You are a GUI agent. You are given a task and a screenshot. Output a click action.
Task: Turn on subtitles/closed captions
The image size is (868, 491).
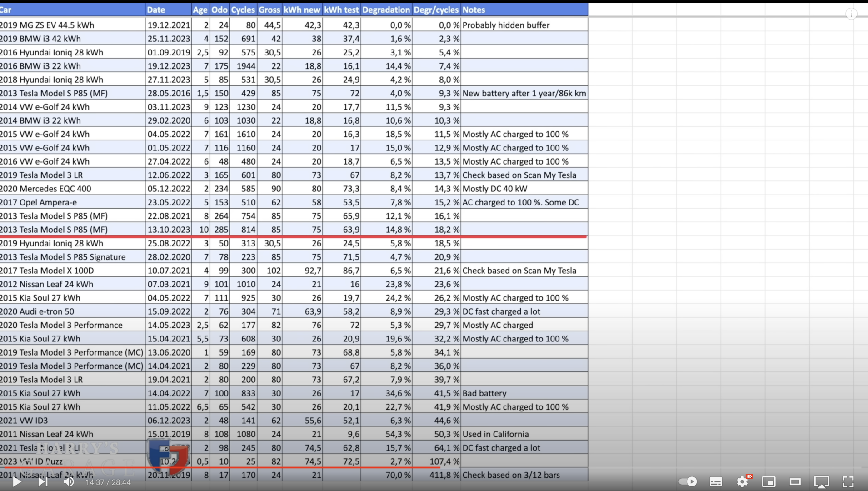[x=716, y=481]
